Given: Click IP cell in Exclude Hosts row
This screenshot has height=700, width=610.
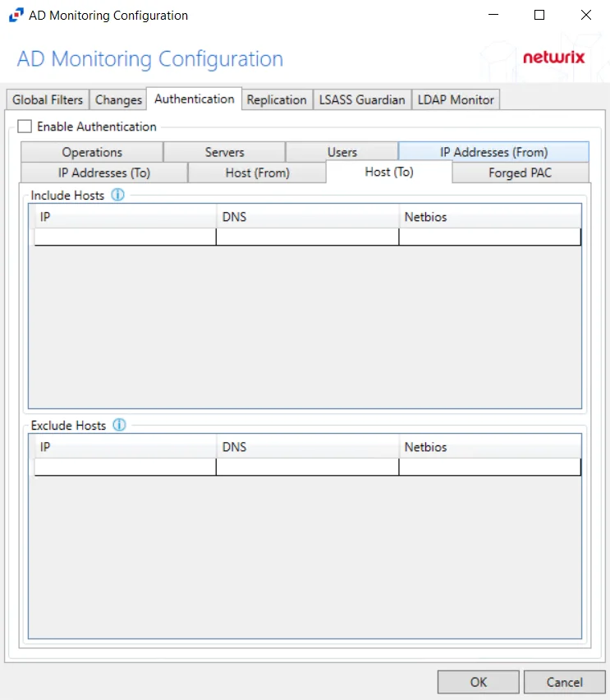Looking at the screenshot, I should pyautogui.click(x=125, y=467).
